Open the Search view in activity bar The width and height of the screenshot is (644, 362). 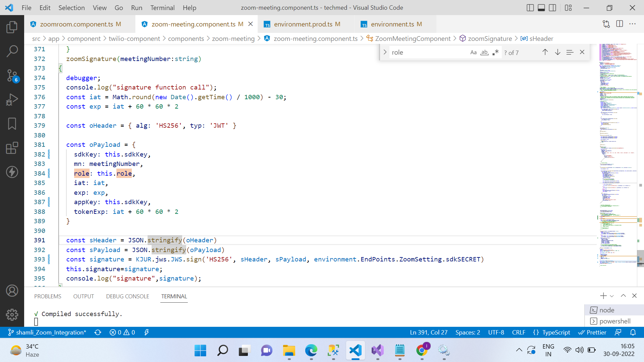(x=12, y=51)
